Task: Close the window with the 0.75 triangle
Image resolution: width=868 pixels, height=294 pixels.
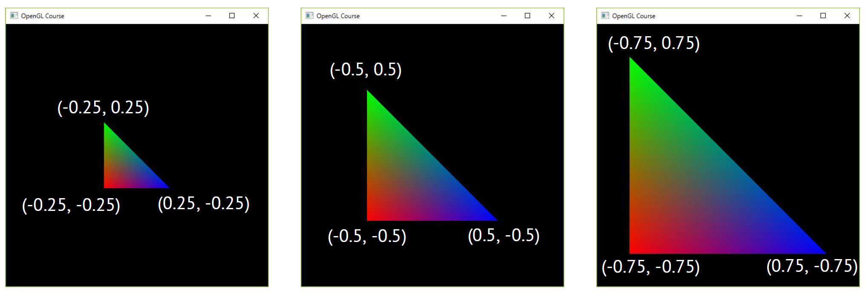Action: [x=847, y=16]
